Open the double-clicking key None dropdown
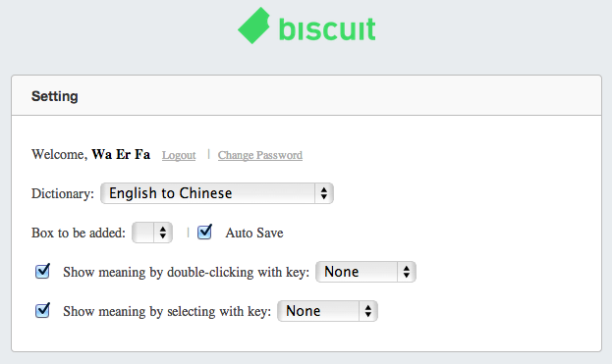The height and width of the screenshot is (364, 612). point(365,272)
